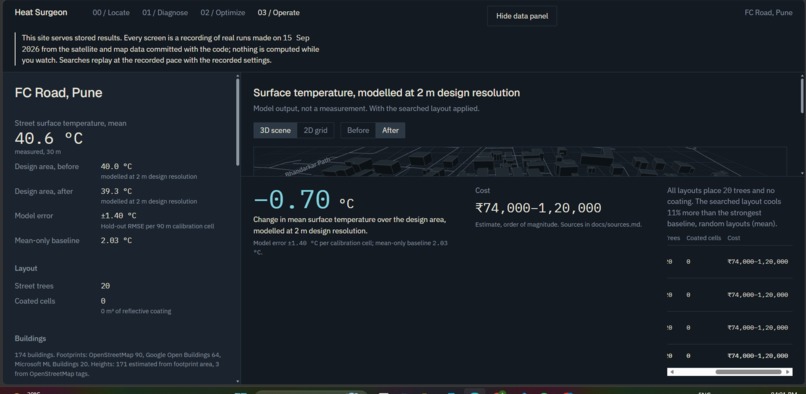Click the right arrow of the table's horizontal scrollbar

tap(788, 371)
